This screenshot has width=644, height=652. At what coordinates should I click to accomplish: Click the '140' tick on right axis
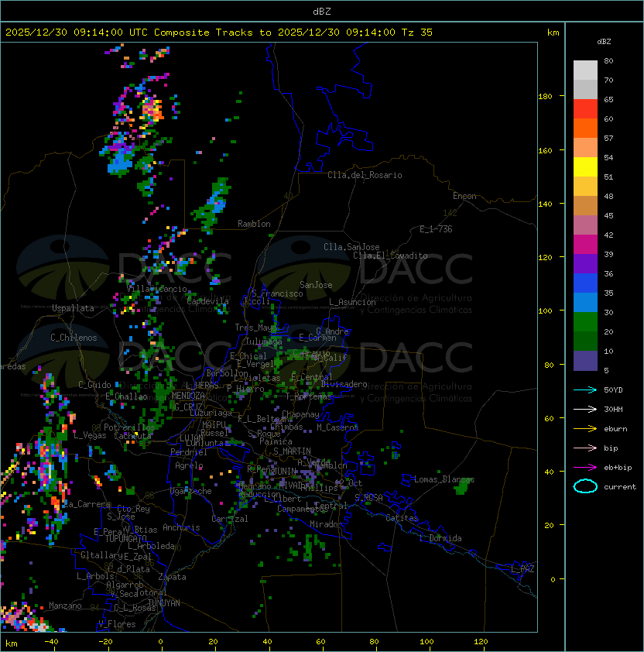pyautogui.click(x=545, y=204)
